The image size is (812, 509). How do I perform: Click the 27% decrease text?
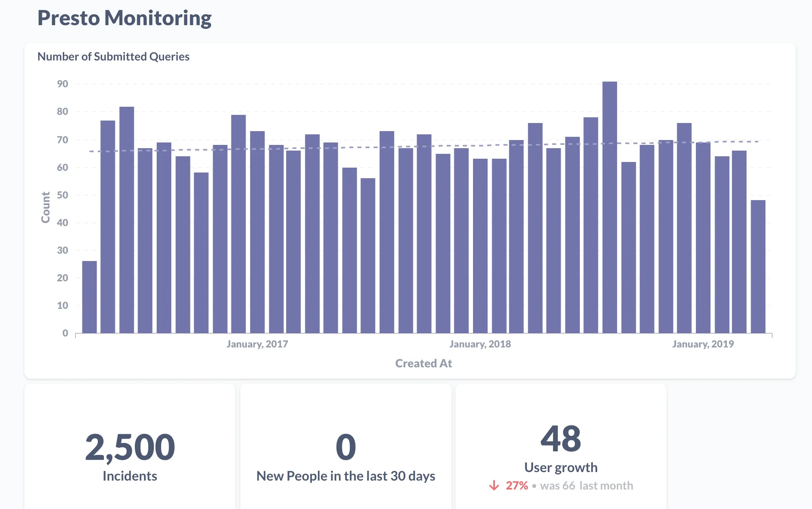tap(517, 485)
